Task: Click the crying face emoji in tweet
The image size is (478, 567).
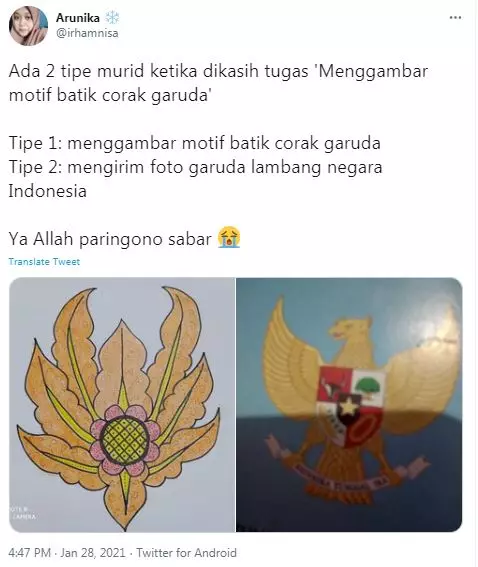Action: click(229, 237)
